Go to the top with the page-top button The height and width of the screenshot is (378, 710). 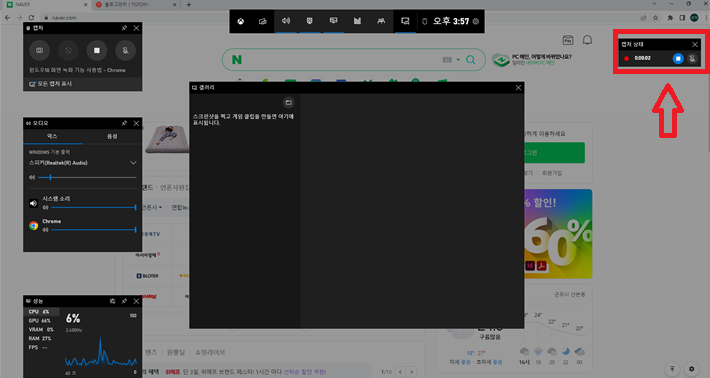(672, 369)
